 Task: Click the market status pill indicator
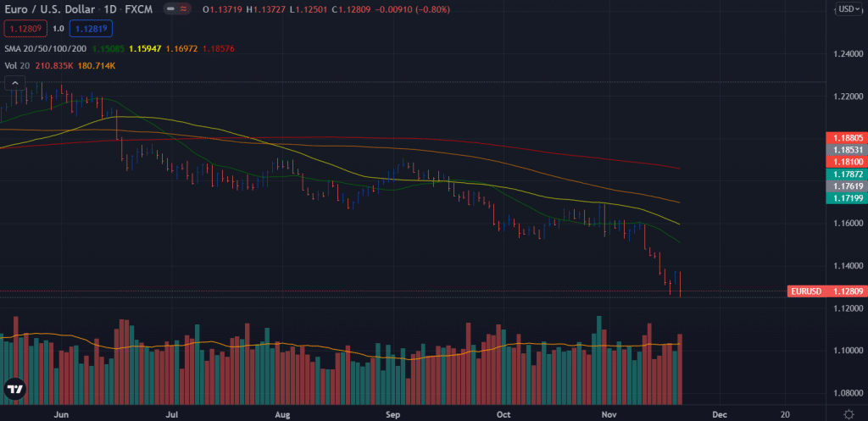click(177, 9)
